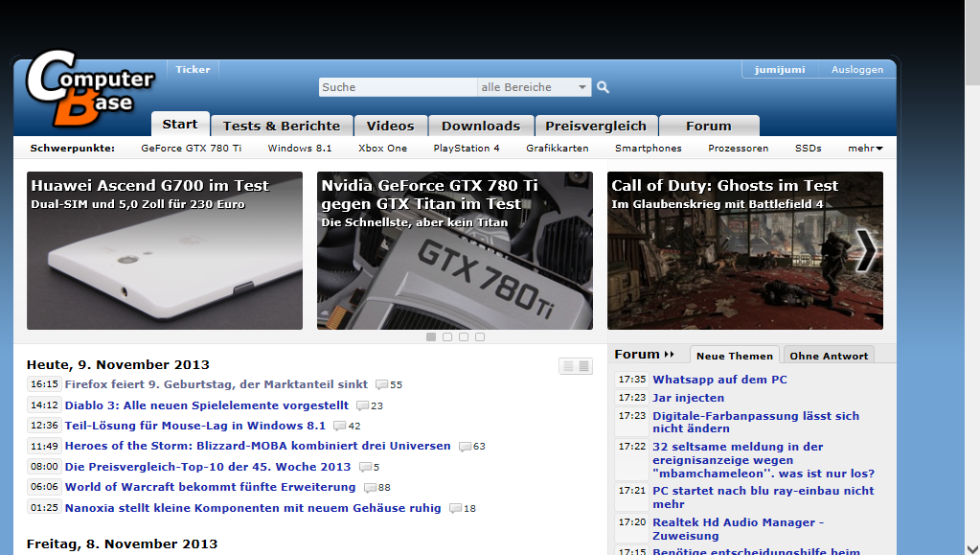Open comments icon for Diablo 3 article
This screenshot has height=555, width=980.
coord(362,406)
